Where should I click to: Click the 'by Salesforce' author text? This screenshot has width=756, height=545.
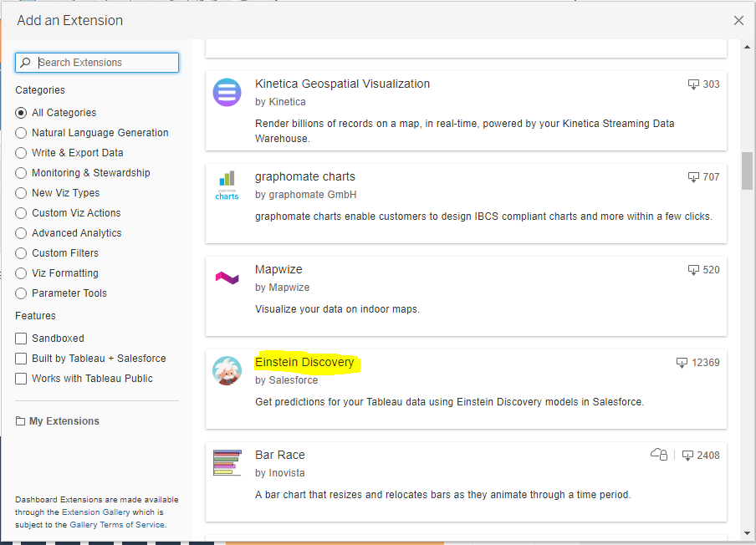(286, 380)
